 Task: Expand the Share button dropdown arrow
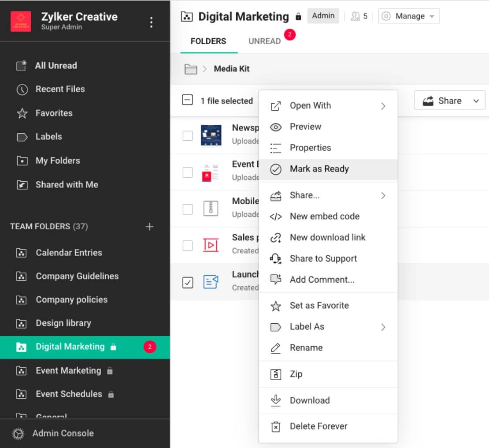[x=476, y=100]
